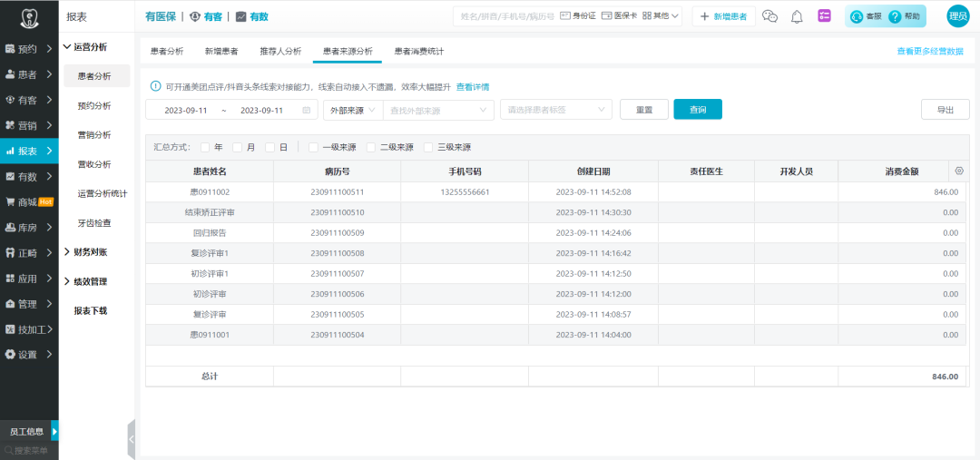980x460 pixels.
Task: Click the 客服 headset icon
Action: (857, 17)
